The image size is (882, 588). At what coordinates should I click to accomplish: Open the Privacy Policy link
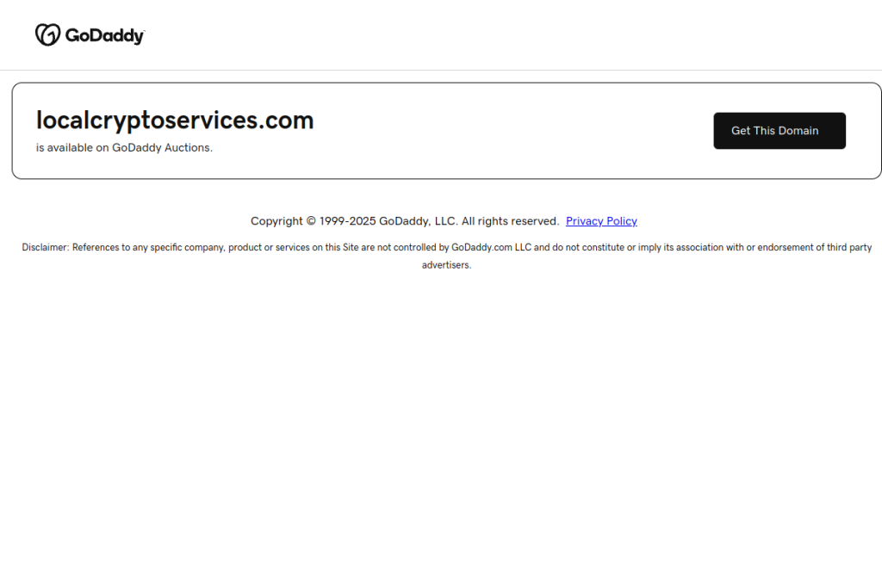[601, 221]
